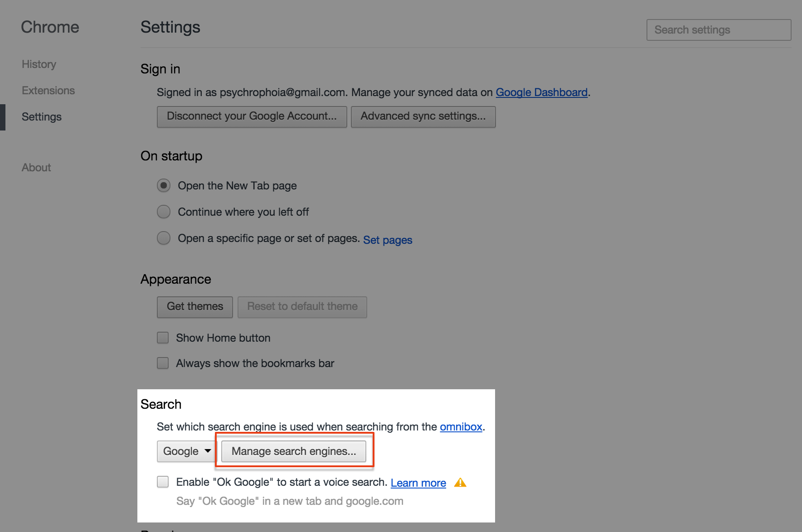The image size is (802, 532).
Task: Open the Google search engine dropdown
Action: 187,451
